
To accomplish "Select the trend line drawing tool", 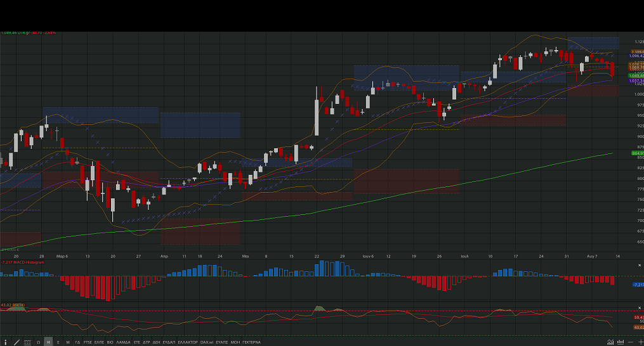I will 17,342.
